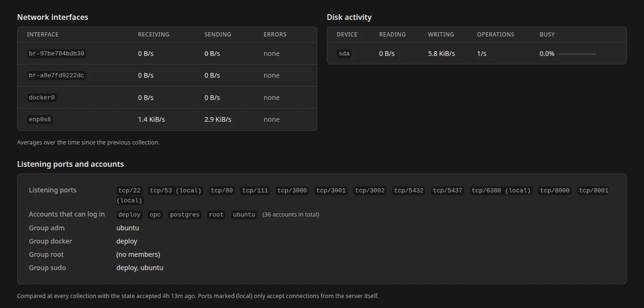This screenshot has height=308, width=644.
Task: Click the tcp/111 port tag
Action: pos(255,190)
